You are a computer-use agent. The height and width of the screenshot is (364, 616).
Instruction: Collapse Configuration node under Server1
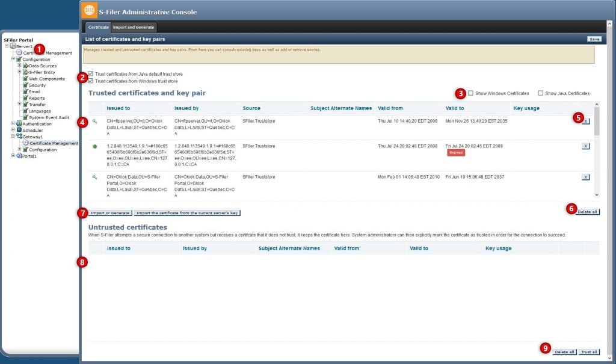point(13,59)
